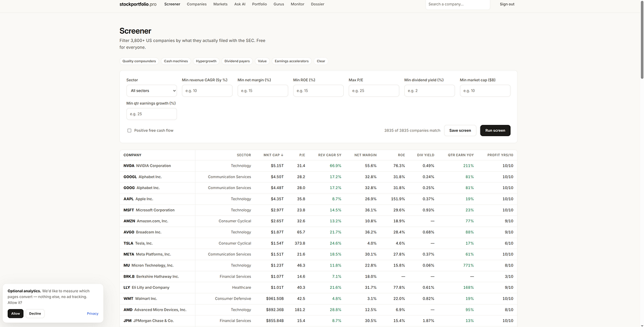The image size is (644, 327).
Task: Sort by COMPANY column header
Action: [132, 155]
